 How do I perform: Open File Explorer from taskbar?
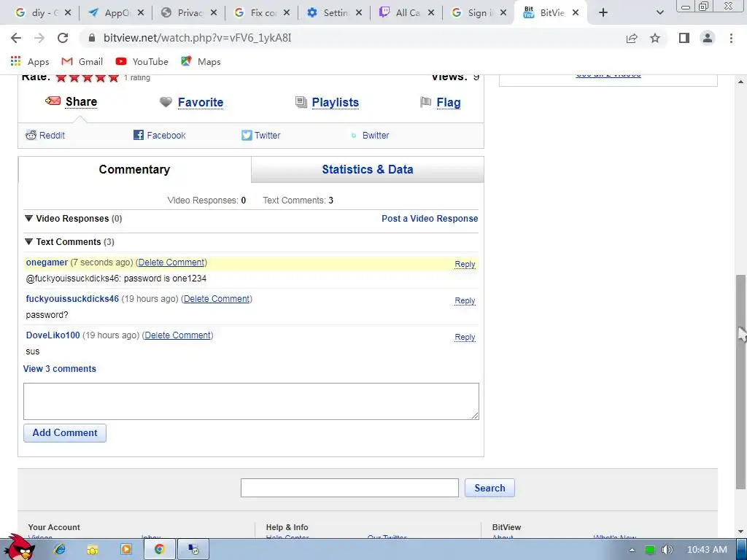(93, 550)
